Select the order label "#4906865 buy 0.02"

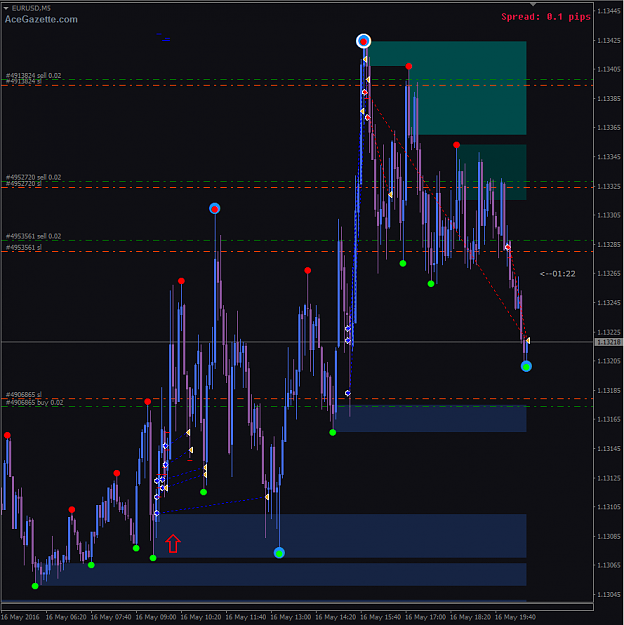34,402
